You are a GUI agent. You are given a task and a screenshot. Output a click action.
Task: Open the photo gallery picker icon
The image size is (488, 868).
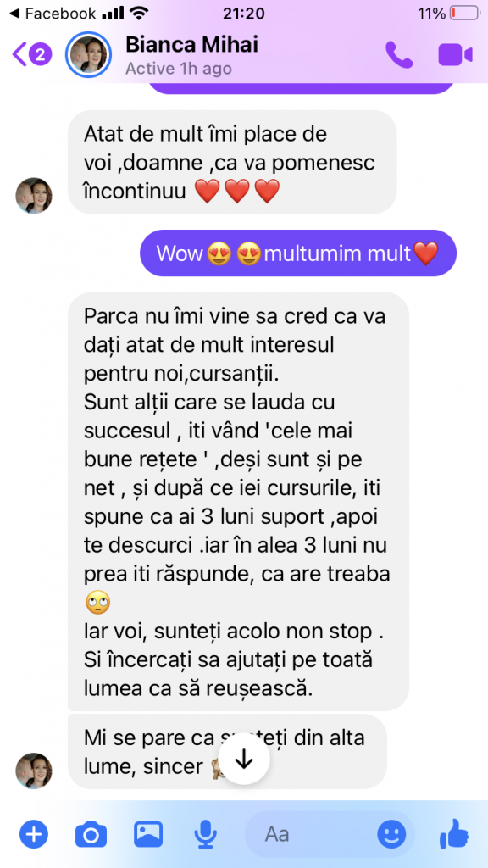point(147,833)
